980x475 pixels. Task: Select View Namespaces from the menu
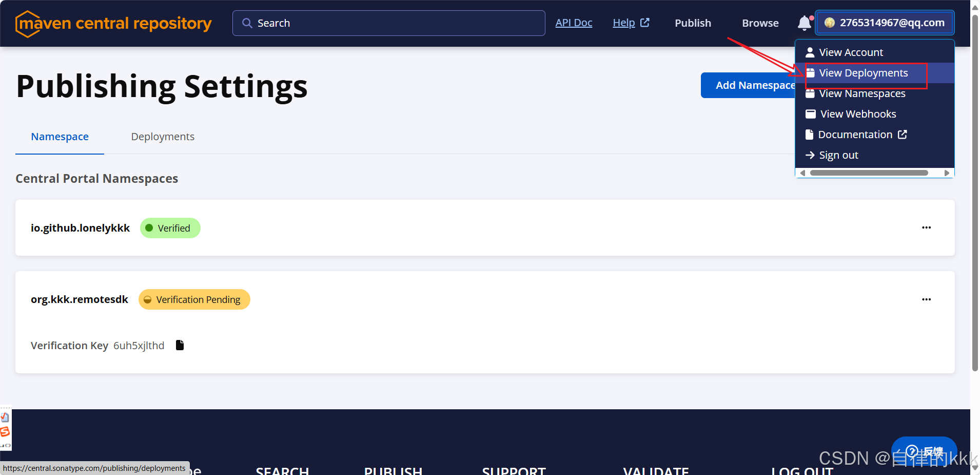pos(874,93)
